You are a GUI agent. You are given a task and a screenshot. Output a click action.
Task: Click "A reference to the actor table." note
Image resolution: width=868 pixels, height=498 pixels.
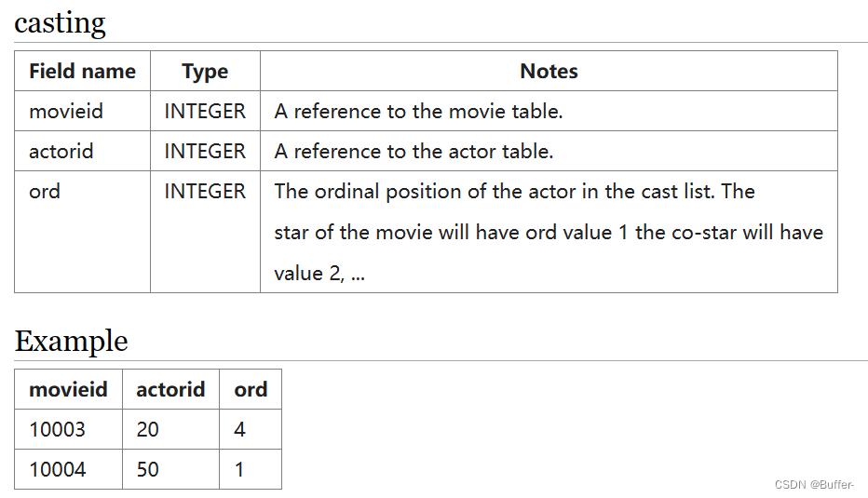[x=414, y=151]
